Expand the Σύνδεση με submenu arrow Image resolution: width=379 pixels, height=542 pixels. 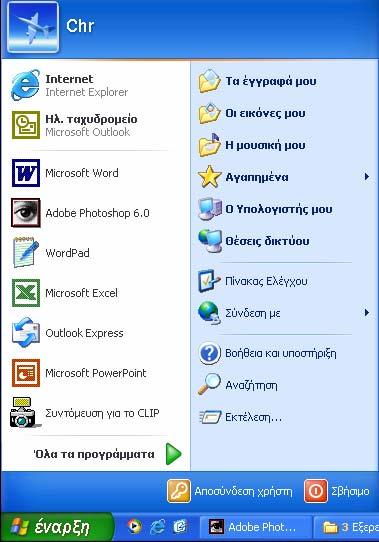367,313
